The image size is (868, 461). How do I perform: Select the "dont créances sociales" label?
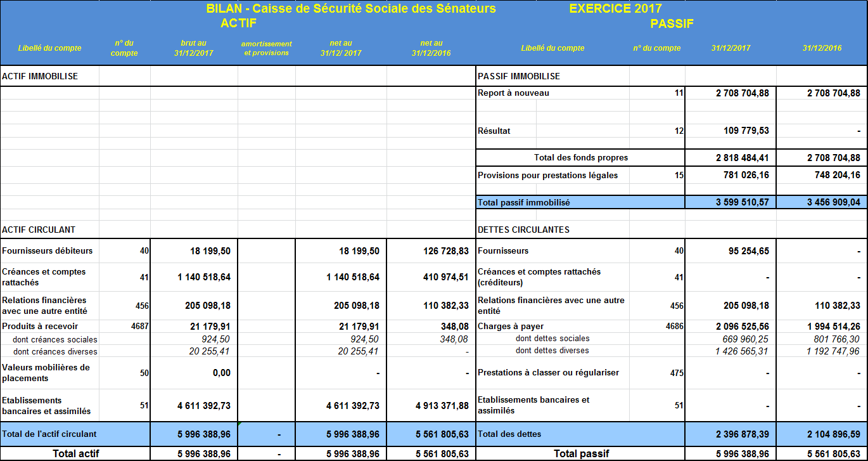tap(55, 339)
